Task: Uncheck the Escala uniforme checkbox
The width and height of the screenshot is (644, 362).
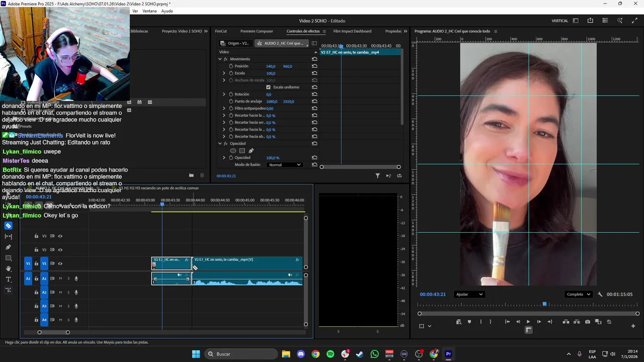Action: (x=268, y=87)
